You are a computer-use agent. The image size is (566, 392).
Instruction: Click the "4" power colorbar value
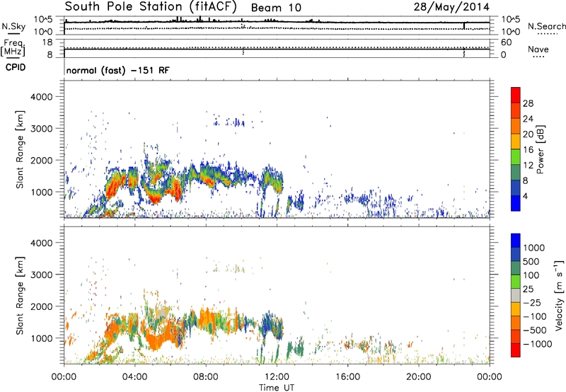click(x=526, y=196)
